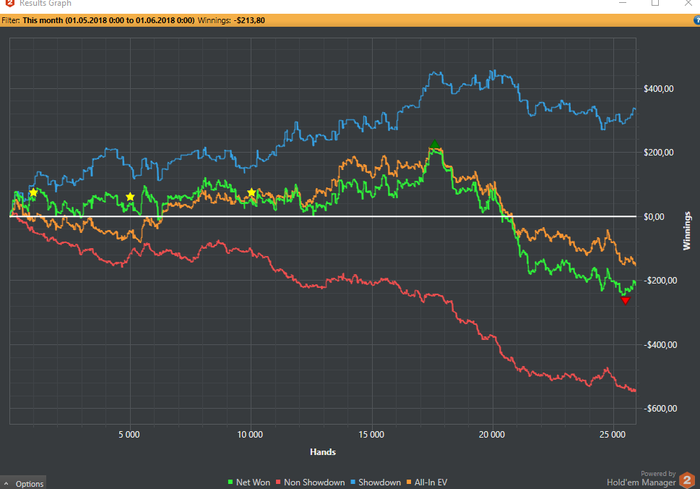Image resolution: width=700 pixels, height=489 pixels.
Task: Click the green peak triangle marker
Action: 434,144
